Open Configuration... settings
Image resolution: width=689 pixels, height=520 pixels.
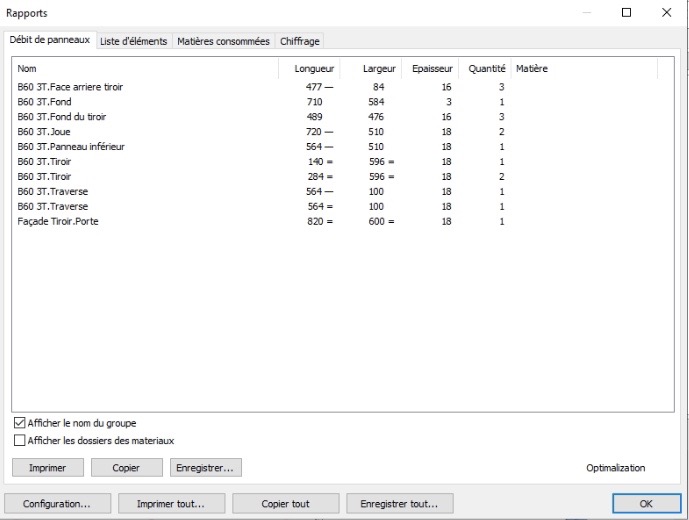[x=56, y=503]
